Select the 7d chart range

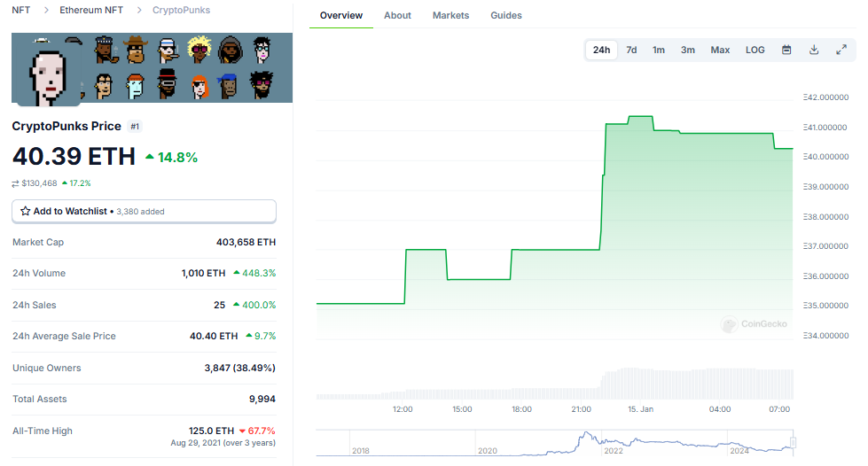tap(631, 50)
